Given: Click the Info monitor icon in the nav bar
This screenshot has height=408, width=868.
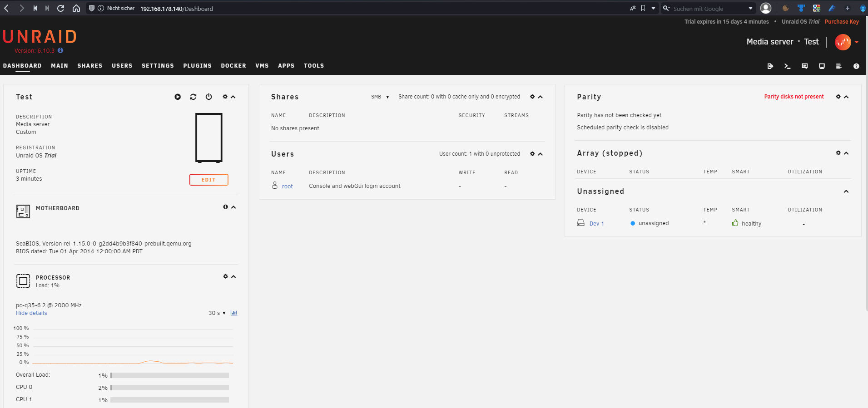Looking at the screenshot, I should tap(822, 66).
